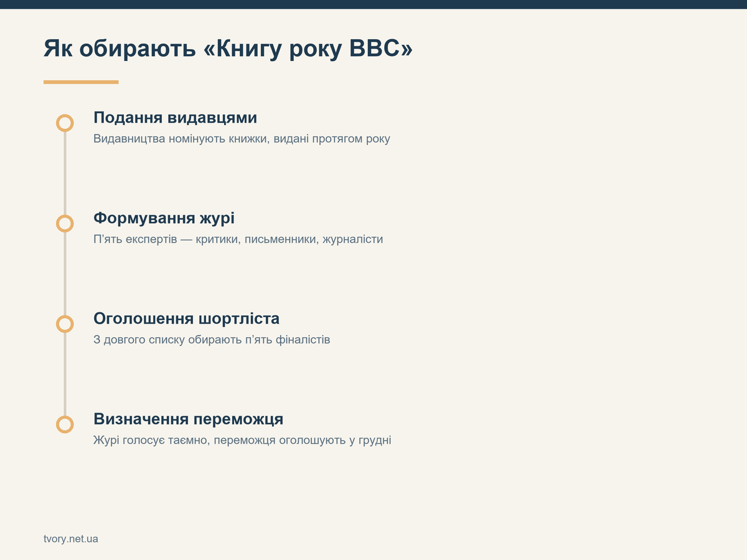Click the timeline circle next to «Подання видавцями»
Screen dimensions: 747x560
[65, 123]
